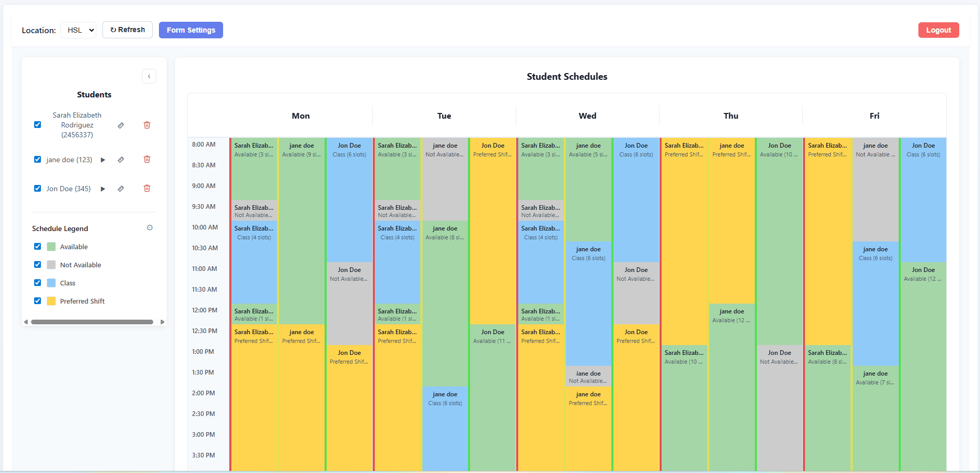Viewport: 980px width, 473px height.
Task: Open the Location dropdown showing HSL
Action: tap(78, 30)
